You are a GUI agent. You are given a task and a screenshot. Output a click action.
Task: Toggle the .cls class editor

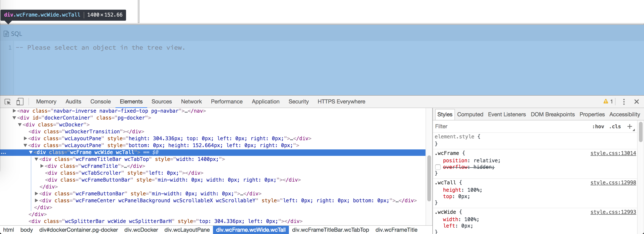click(x=615, y=127)
